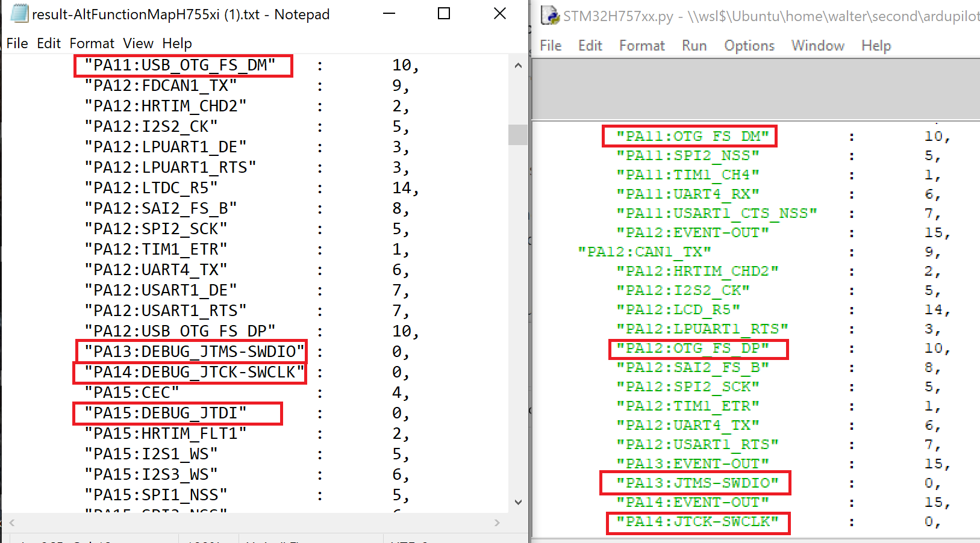This screenshot has height=543, width=980.
Task: Select the highlighted PA11:OTG_FS_DM line in IDLE
Action: (688, 135)
